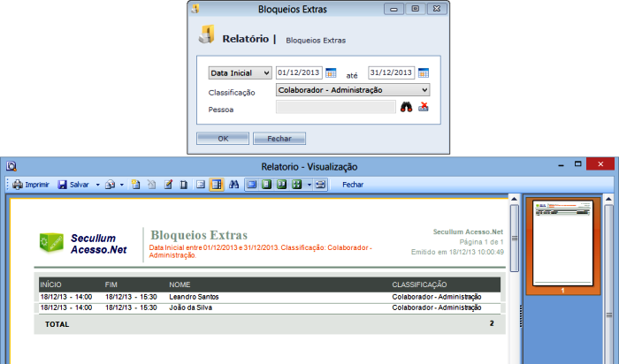The height and width of the screenshot is (364, 619).
Task: Click the binoculars search person icon
Action: coord(406,107)
